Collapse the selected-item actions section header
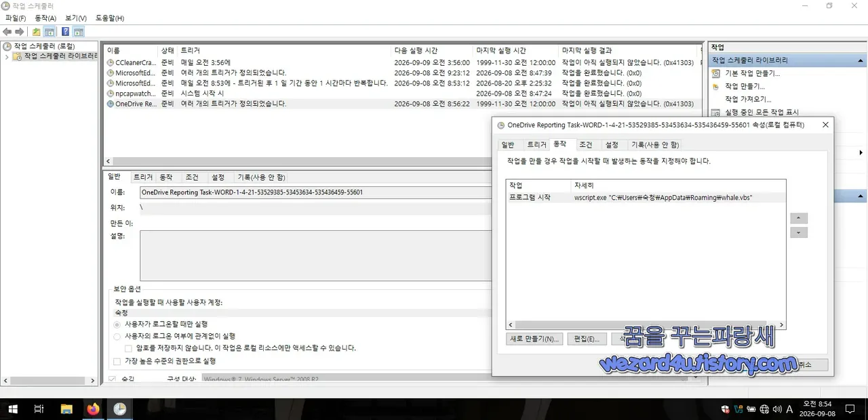 (860, 196)
